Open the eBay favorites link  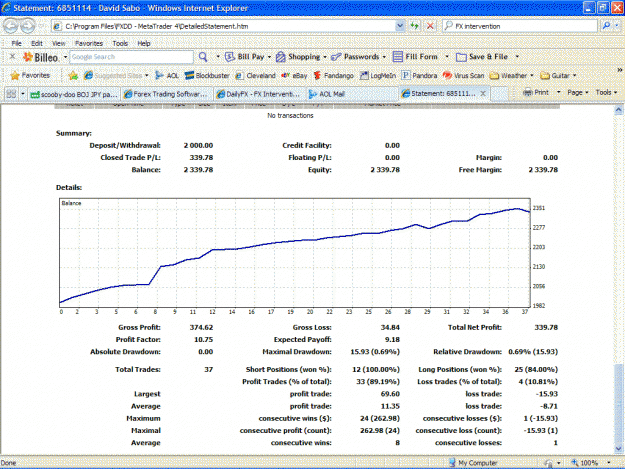[x=294, y=75]
